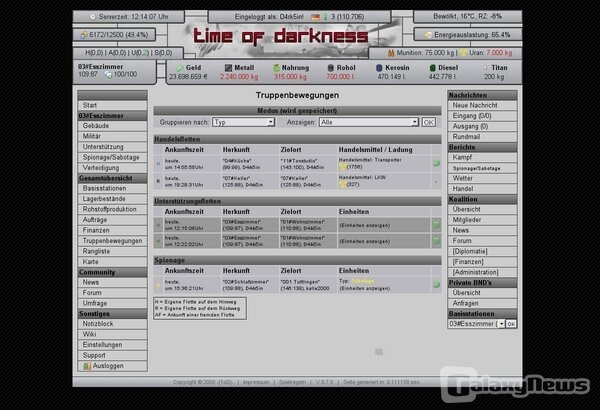The image size is (600, 410).
Task: Open Verteidigung menu item
Action: [112, 168]
